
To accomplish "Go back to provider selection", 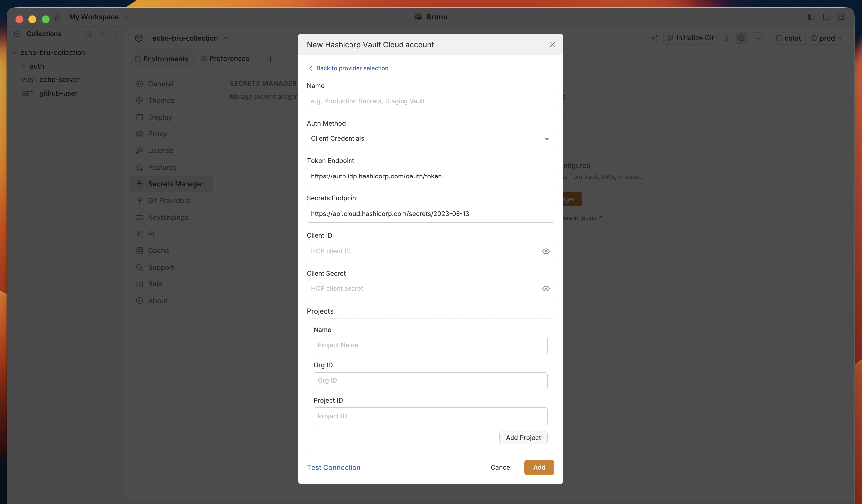I will [x=349, y=68].
